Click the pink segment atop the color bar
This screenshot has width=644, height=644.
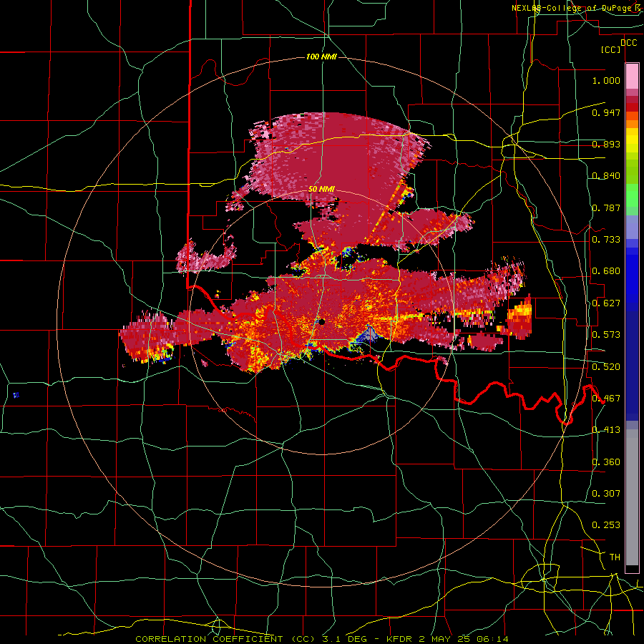click(x=632, y=77)
